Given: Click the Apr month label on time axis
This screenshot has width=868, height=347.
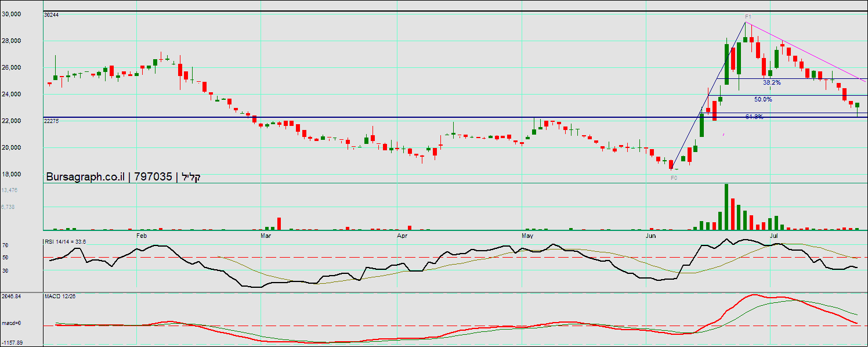Looking at the screenshot, I should [x=402, y=236].
